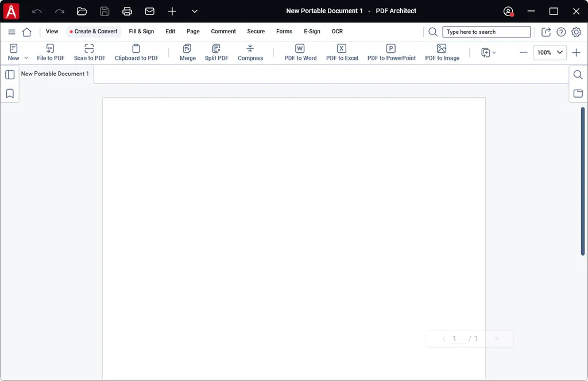Image resolution: width=588 pixels, height=381 pixels.
Task: Open the View tab
Action: tap(52, 32)
